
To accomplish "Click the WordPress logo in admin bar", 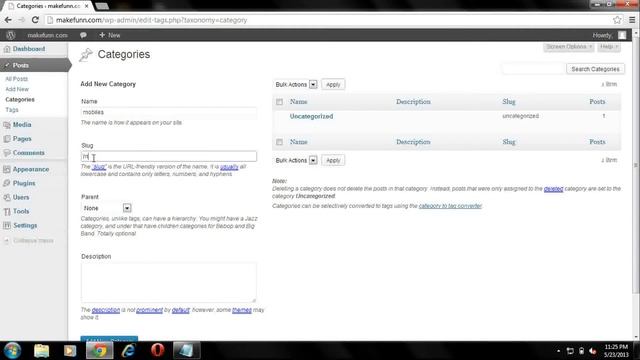I will [x=11, y=35].
